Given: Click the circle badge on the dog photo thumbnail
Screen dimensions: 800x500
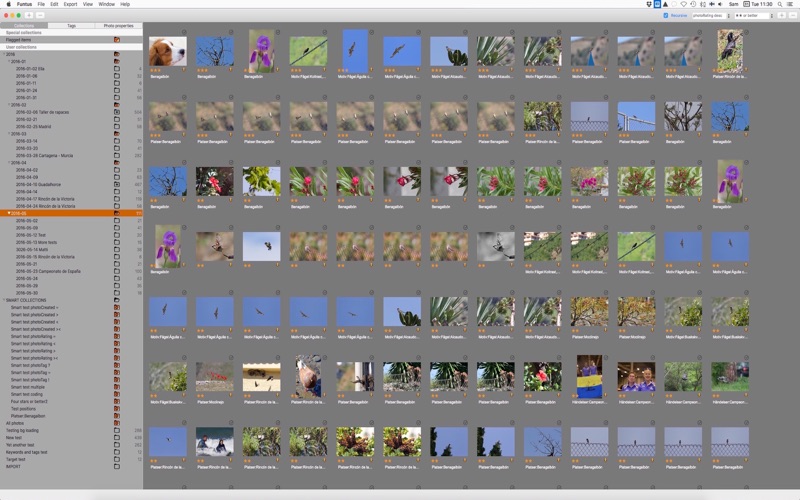Looking at the screenshot, I should click(x=184, y=32).
